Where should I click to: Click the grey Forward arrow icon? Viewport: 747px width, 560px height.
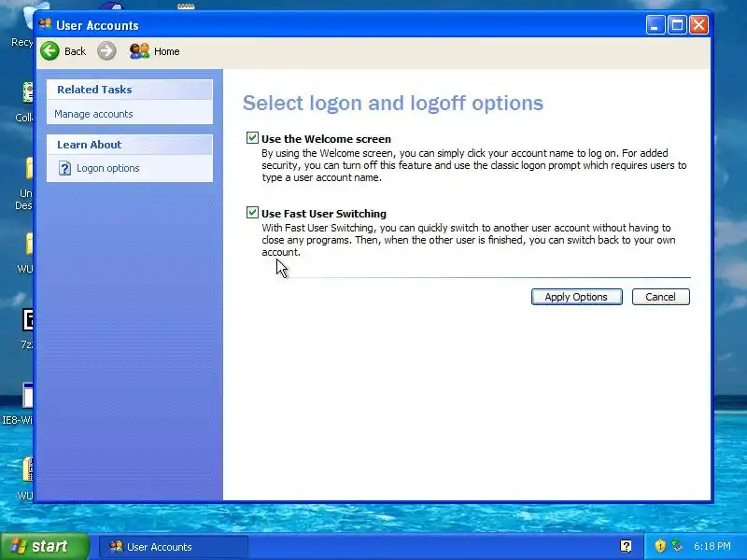(x=106, y=51)
